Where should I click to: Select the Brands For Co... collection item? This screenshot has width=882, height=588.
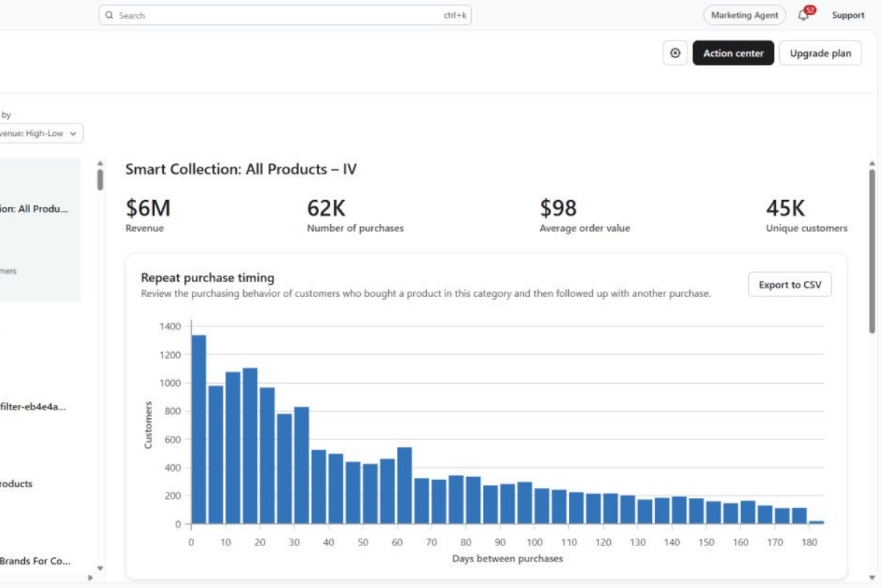35,561
